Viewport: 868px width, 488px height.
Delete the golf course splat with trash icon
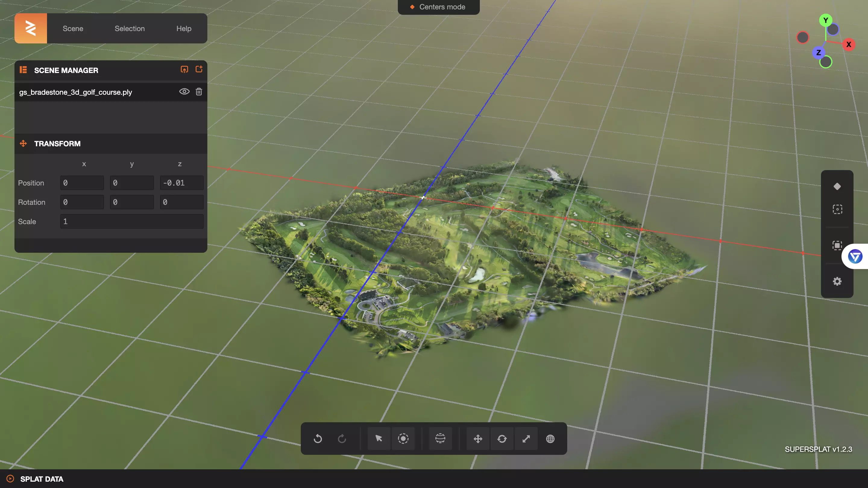[x=199, y=91]
